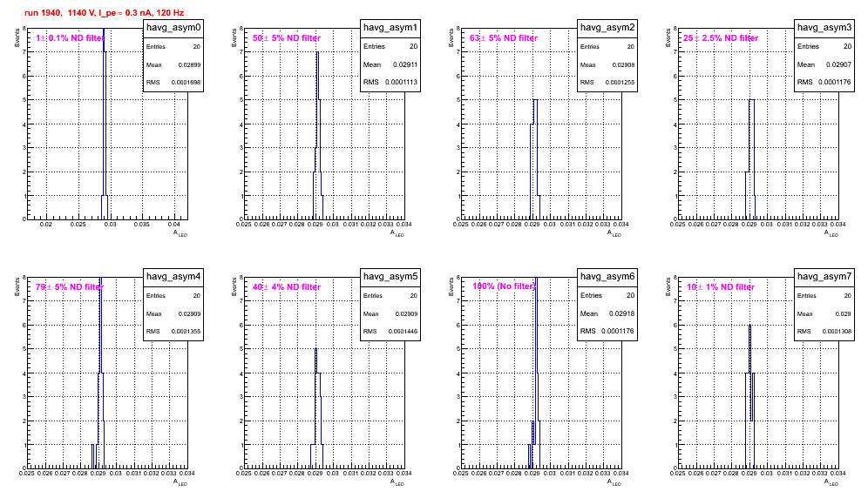Click RMS value 0.0001255 in havg_asym2

click(620, 83)
